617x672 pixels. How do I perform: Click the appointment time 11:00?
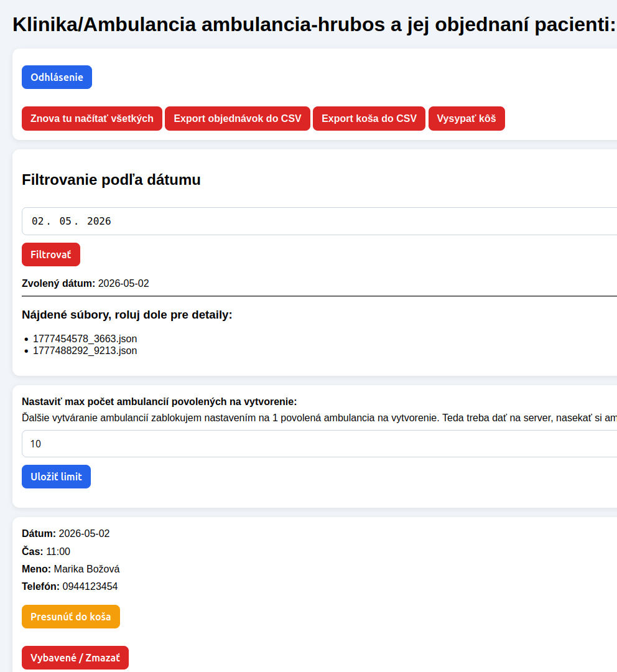click(x=58, y=551)
